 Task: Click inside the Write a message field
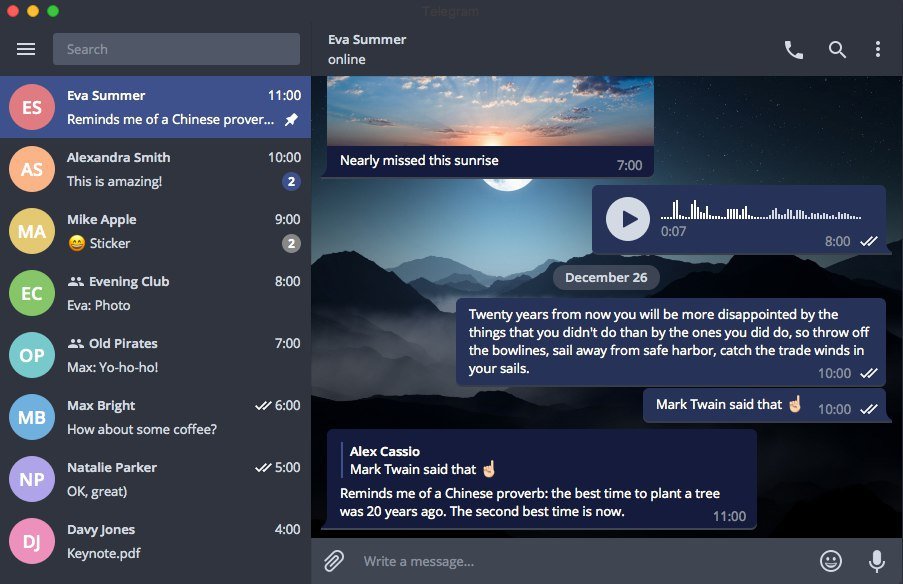[500, 561]
